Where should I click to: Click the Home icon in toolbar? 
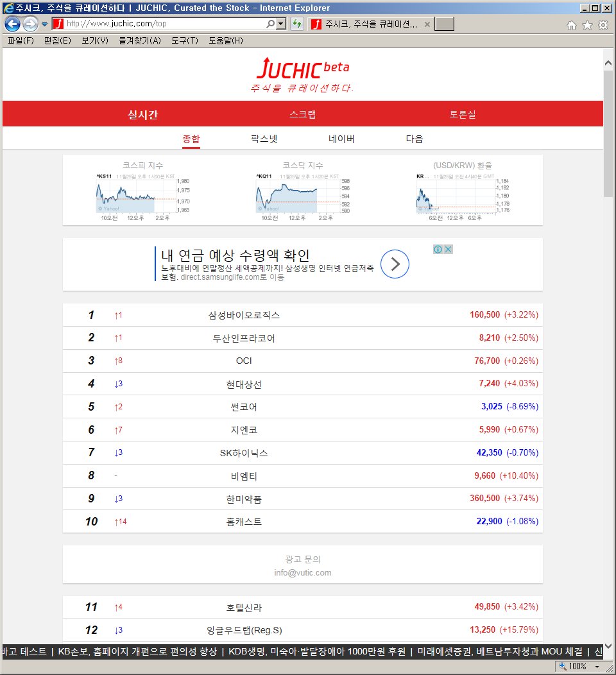coord(572,26)
